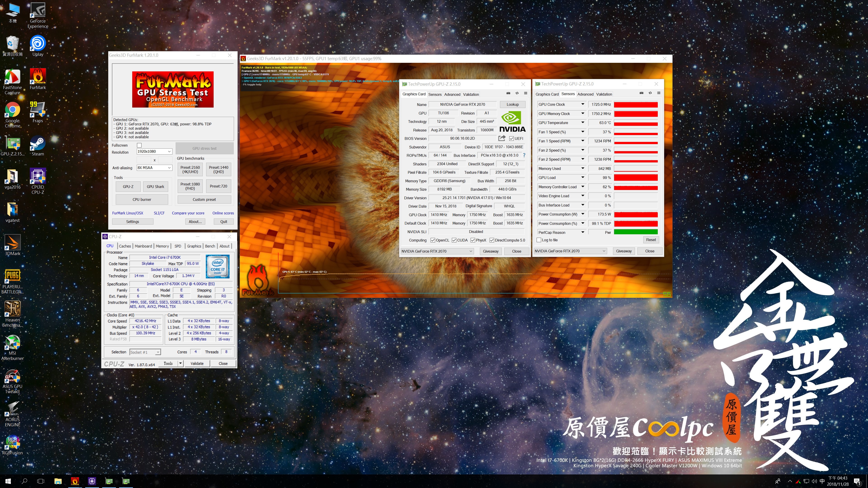This screenshot has width=868, height=488.
Task: Click the FurMark logo banner
Action: (x=172, y=89)
